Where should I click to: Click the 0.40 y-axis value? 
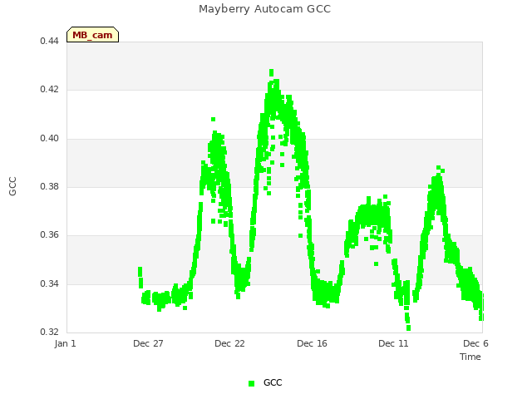[50, 139]
